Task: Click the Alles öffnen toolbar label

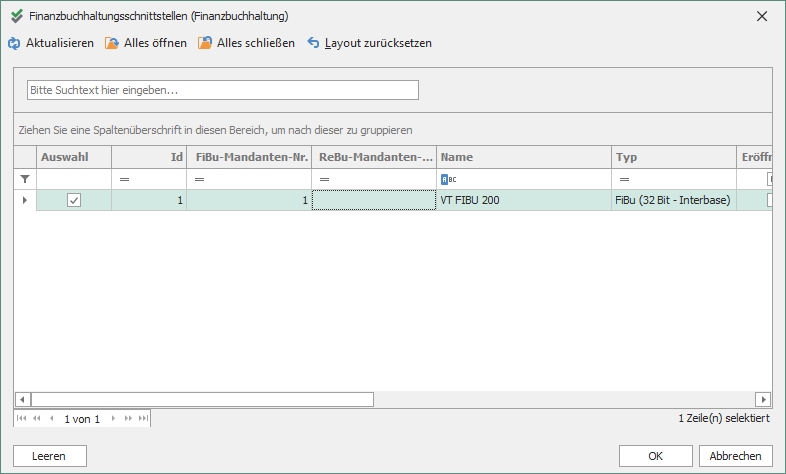Action: [155, 43]
